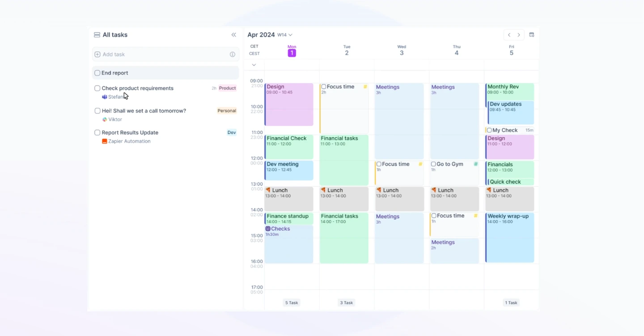This screenshot has height=336, width=644.
Task: Open Tuesday's 3 Task counter
Action: (x=347, y=303)
